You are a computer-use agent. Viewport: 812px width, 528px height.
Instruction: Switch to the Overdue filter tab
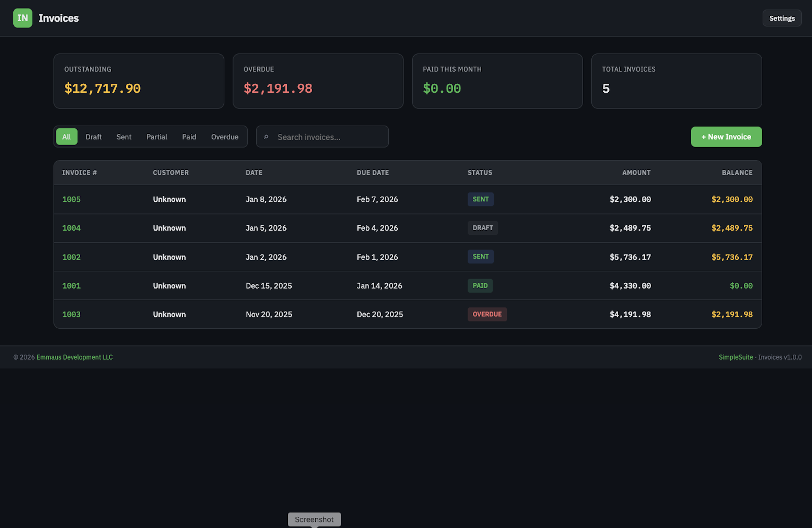pos(224,136)
